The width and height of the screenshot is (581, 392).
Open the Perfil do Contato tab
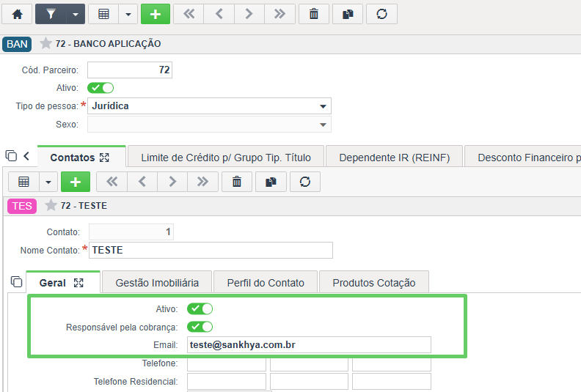point(266,283)
